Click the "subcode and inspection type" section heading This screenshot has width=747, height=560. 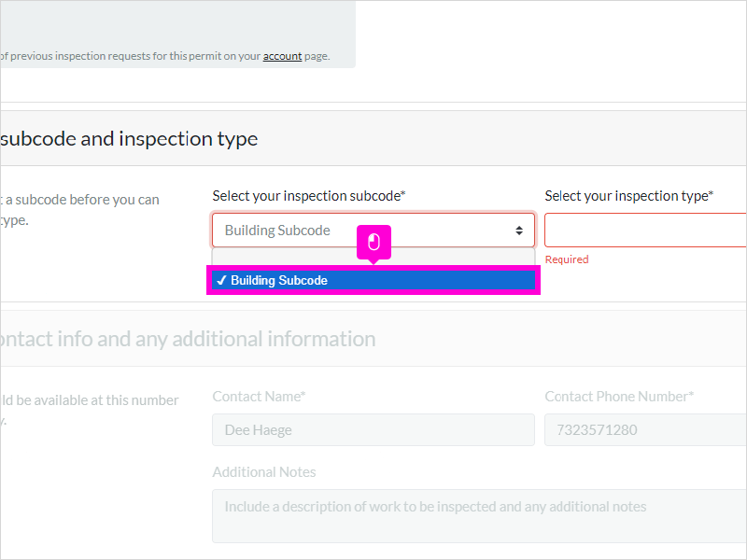pyautogui.click(x=129, y=138)
